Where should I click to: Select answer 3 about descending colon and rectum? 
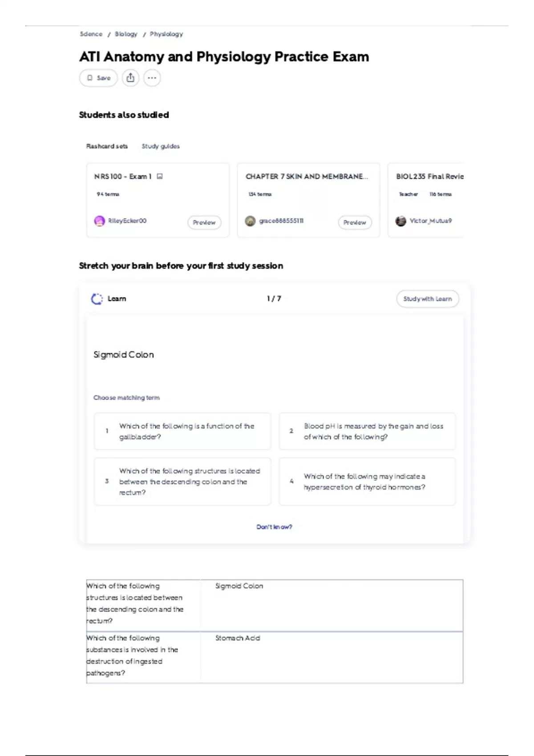click(x=182, y=482)
